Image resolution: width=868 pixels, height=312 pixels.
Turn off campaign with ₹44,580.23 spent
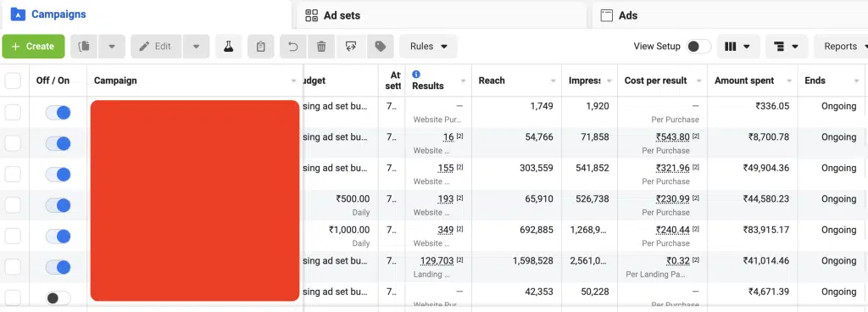pos(58,206)
